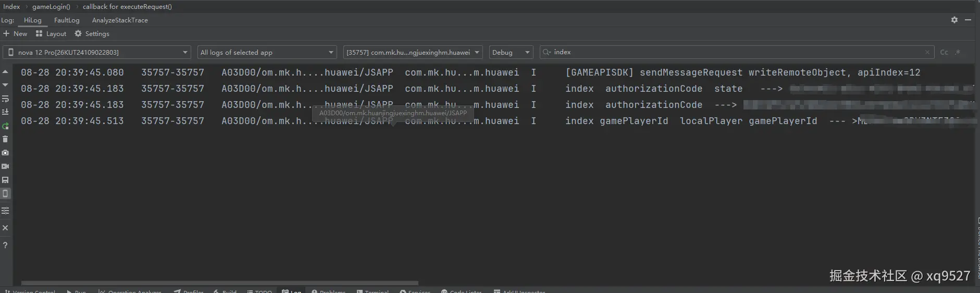Click callback for executeRequest() breadcrumb
This screenshot has width=980, height=293.
click(x=127, y=7)
